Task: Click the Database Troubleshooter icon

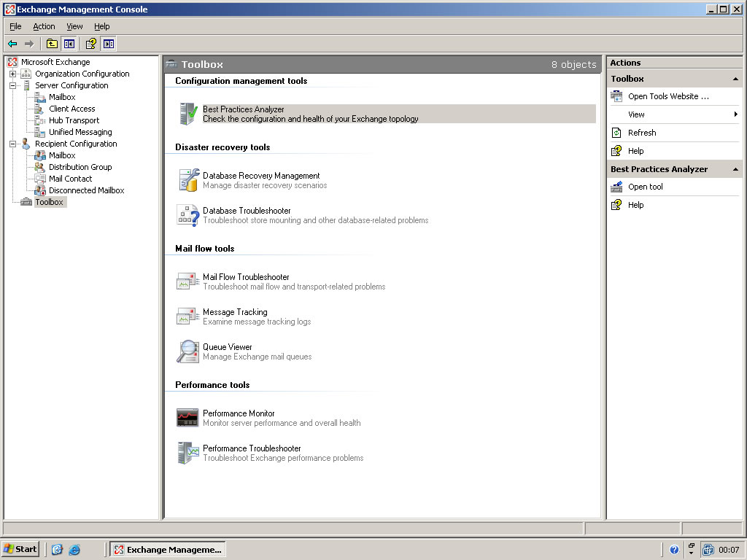Action: click(188, 215)
